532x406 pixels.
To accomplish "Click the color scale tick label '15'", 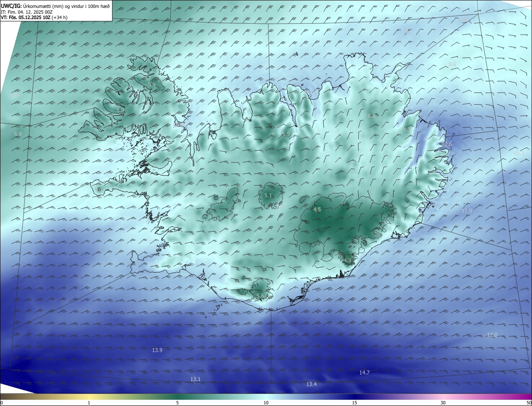I will click(x=355, y=403).
